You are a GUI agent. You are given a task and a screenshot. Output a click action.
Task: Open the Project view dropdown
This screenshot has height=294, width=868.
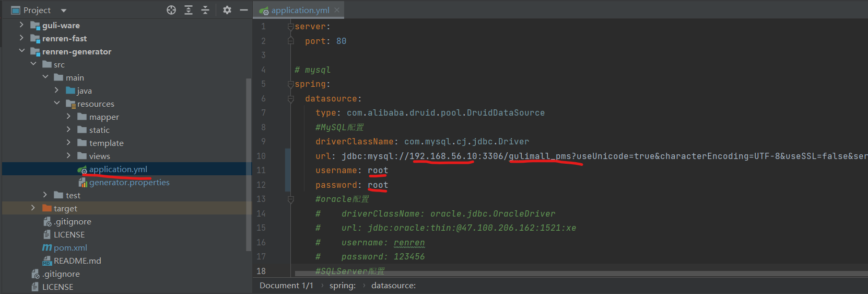(64, 10)
